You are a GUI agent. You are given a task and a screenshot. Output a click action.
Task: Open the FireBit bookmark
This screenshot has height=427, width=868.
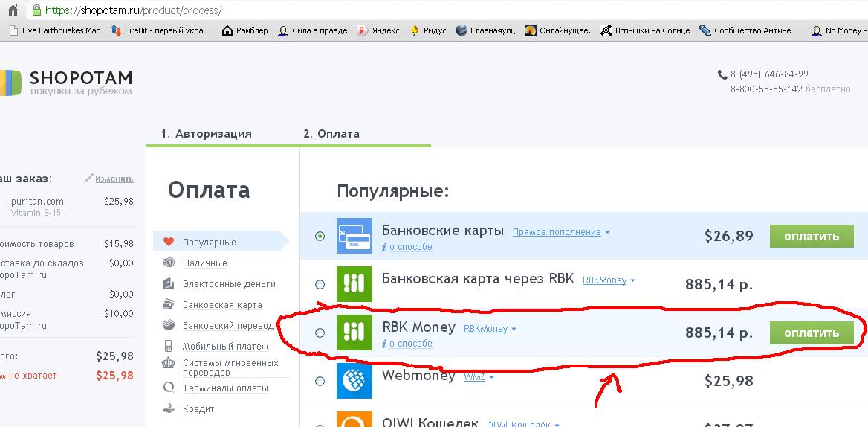point(161,30)
